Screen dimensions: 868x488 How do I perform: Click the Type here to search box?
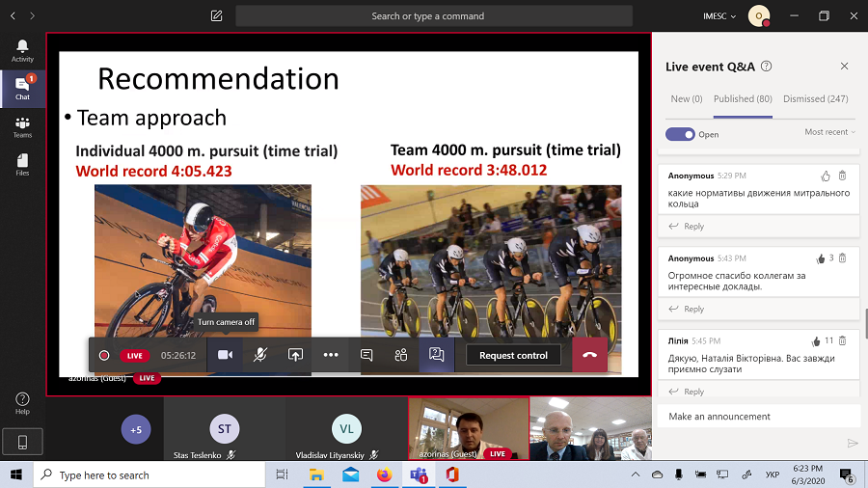tap(149, 474)
